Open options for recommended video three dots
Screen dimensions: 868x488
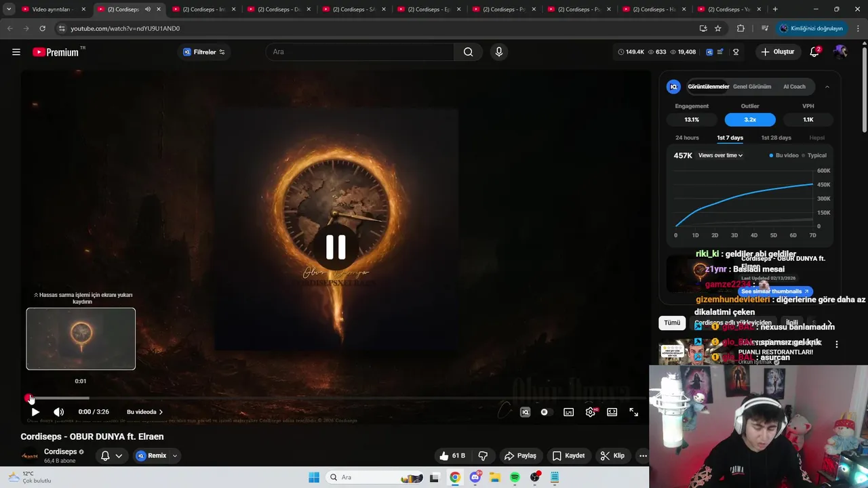point(837,344)
